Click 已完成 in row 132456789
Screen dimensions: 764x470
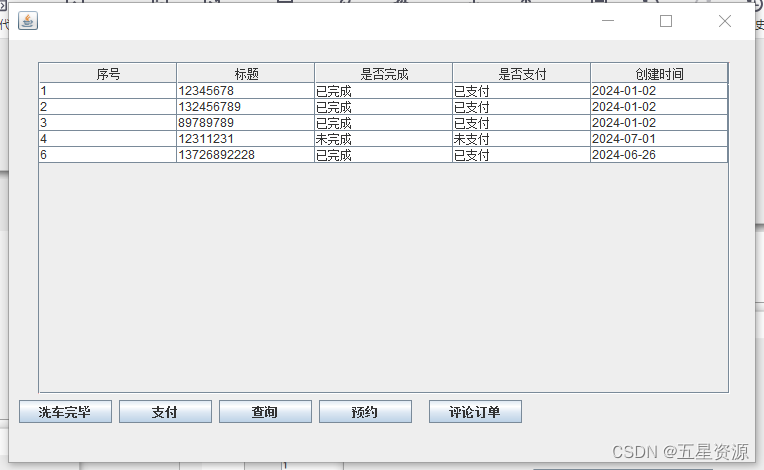[383, 107]
